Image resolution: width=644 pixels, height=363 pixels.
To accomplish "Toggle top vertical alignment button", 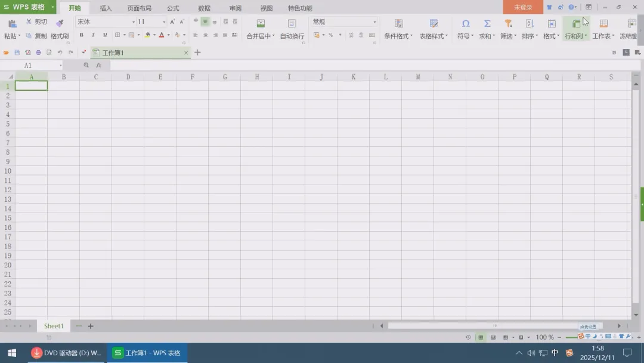I will 196,21.
